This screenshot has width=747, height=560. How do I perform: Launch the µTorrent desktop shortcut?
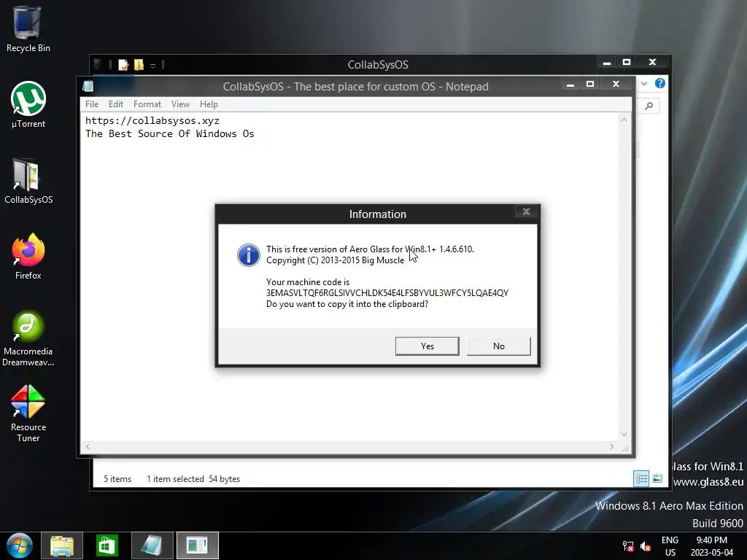tap(28, 105)
